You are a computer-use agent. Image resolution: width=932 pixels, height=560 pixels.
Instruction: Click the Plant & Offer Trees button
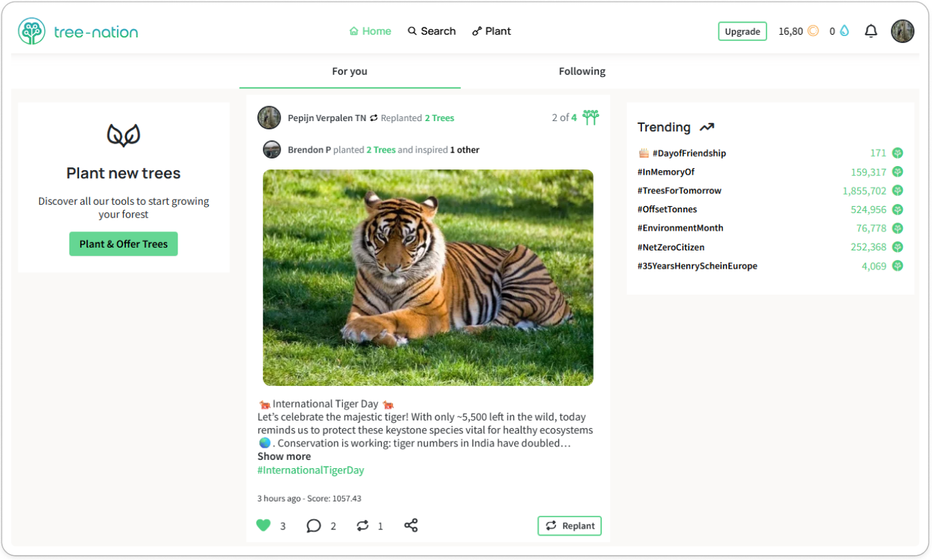tap(123, 244)
